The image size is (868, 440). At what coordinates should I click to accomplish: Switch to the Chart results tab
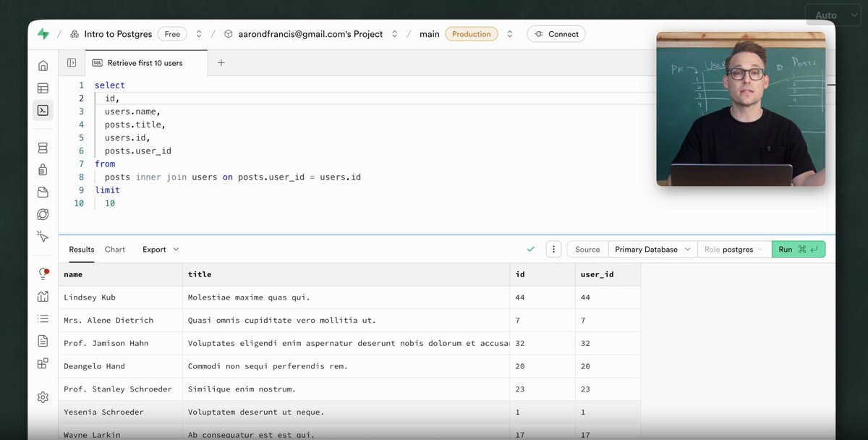114,249
